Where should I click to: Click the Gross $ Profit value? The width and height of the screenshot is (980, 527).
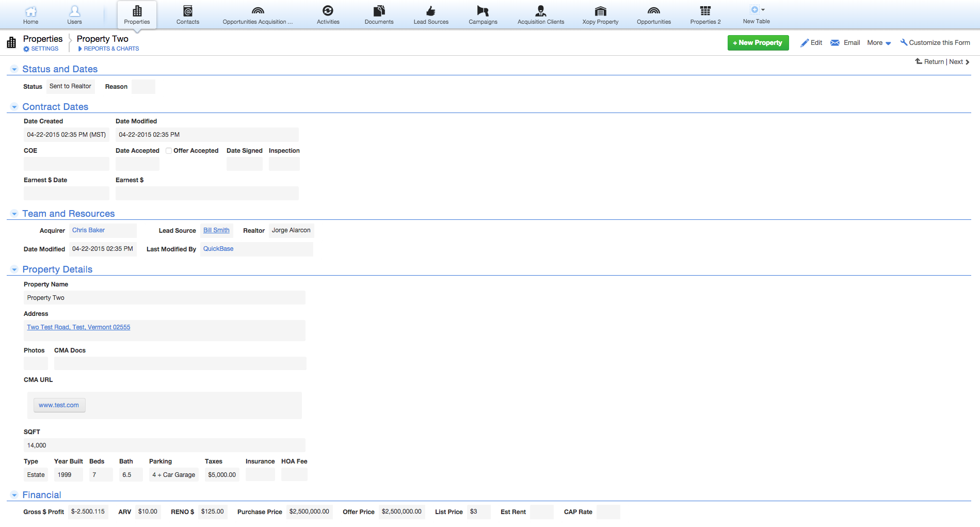[88, 512]
